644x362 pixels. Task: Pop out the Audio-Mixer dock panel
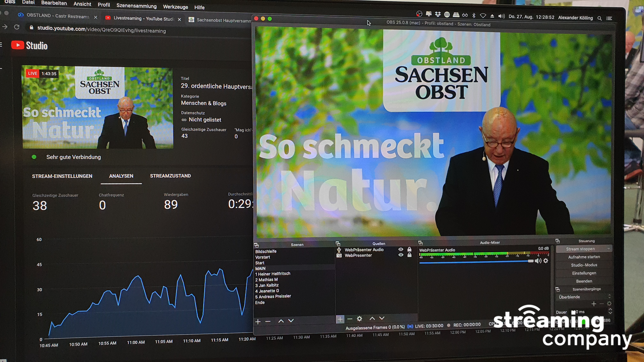pyautogui.click(x=420, y=243)
